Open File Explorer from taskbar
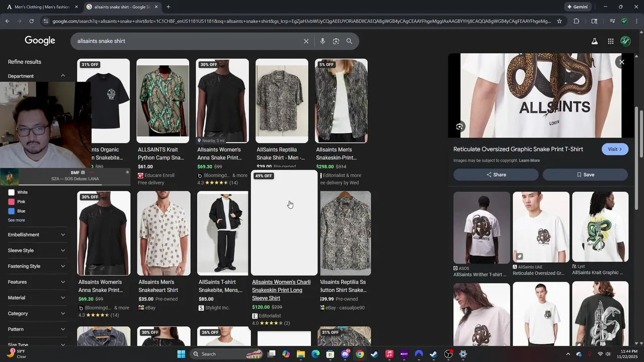This screenshot has height=362, width=644. click(x=300, y=354)
